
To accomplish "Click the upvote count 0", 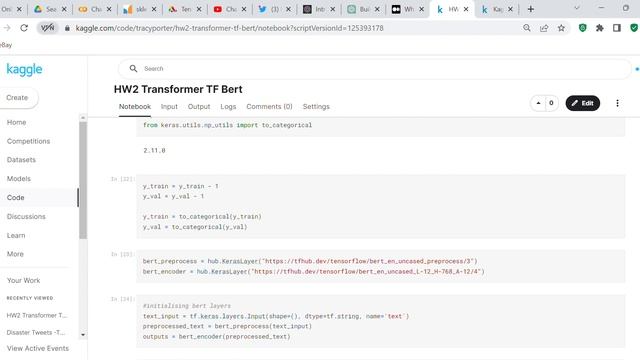I will [551, 103].
